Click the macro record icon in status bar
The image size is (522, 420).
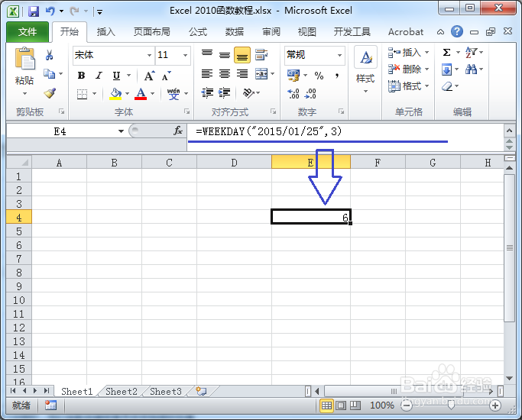(50, 405)
